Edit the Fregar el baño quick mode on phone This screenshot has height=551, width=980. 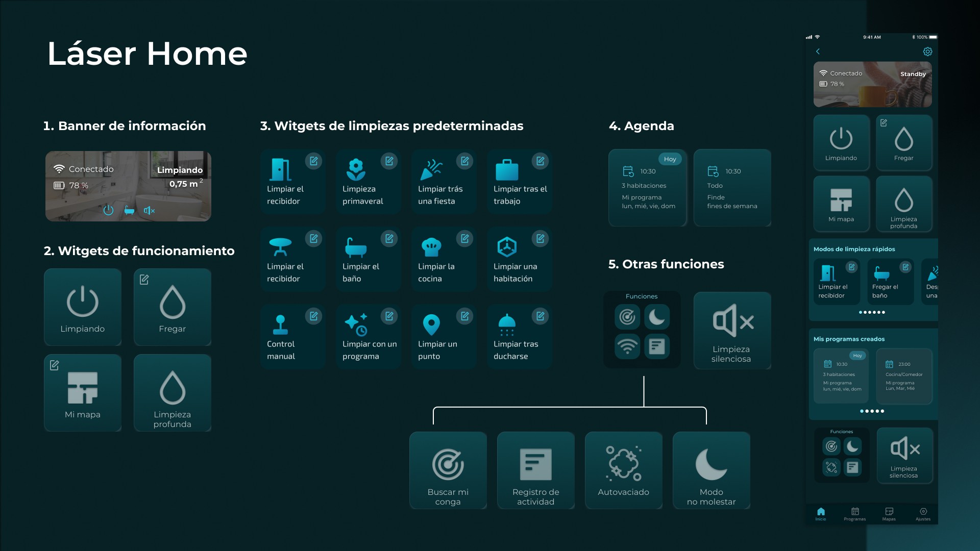(905, 267)
